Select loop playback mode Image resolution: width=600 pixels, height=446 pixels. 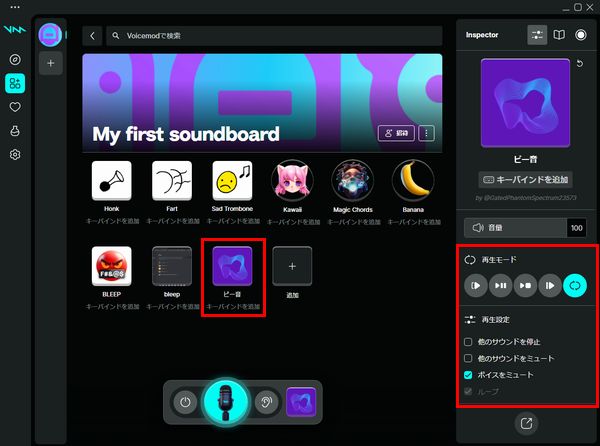(575, 286)
